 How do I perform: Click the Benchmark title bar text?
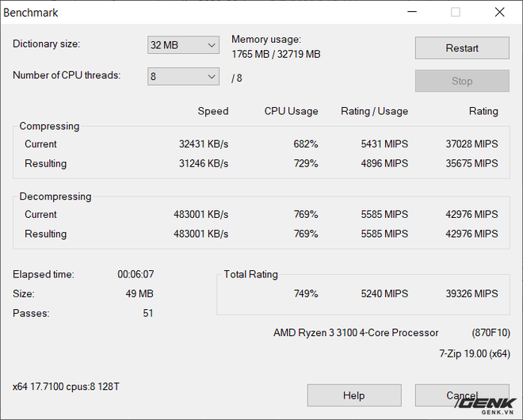[31, 13]
